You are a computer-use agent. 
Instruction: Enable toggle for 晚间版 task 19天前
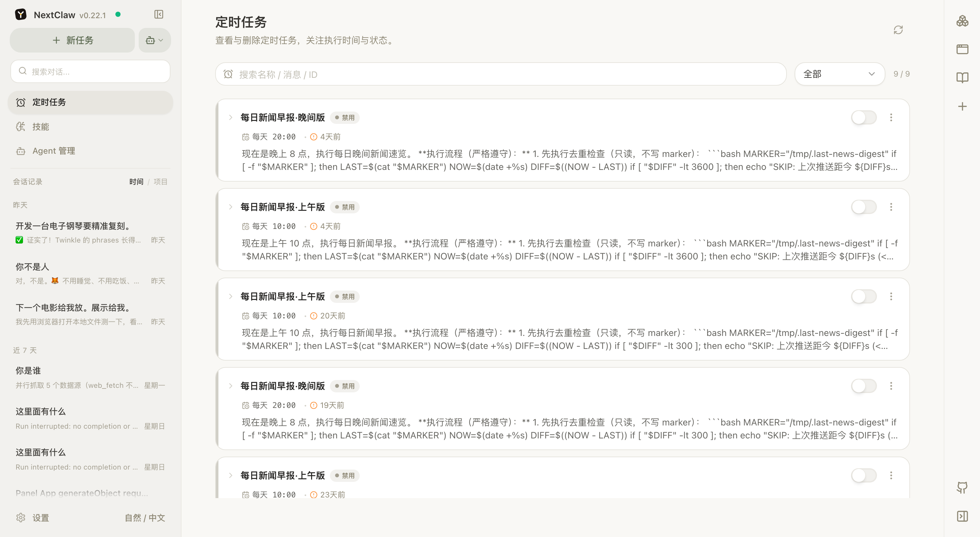tap(864, 386)
